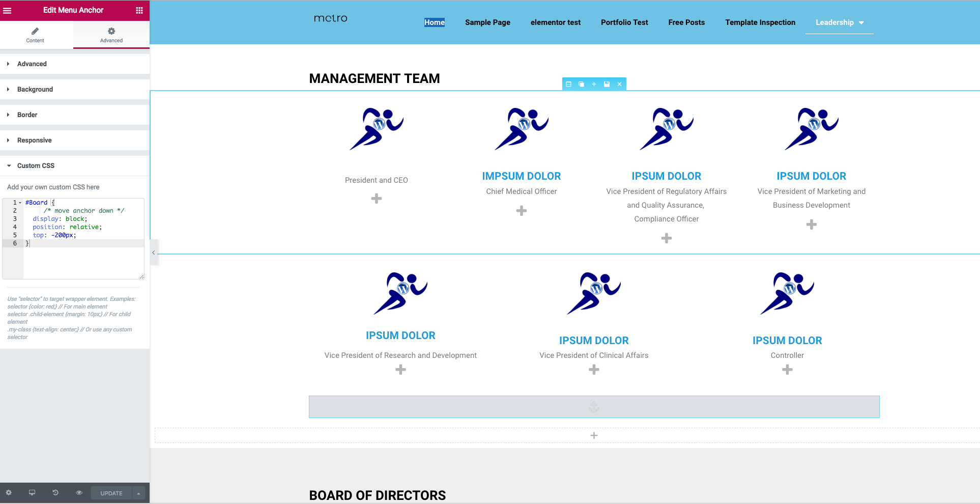Expand Chief Medical Officer plus icon

coord(522,211)
